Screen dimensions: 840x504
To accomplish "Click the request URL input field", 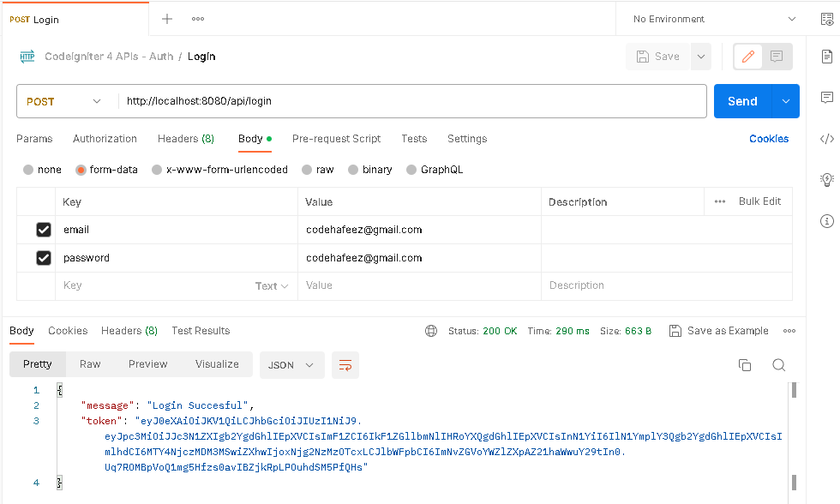I will pos(412,101).
